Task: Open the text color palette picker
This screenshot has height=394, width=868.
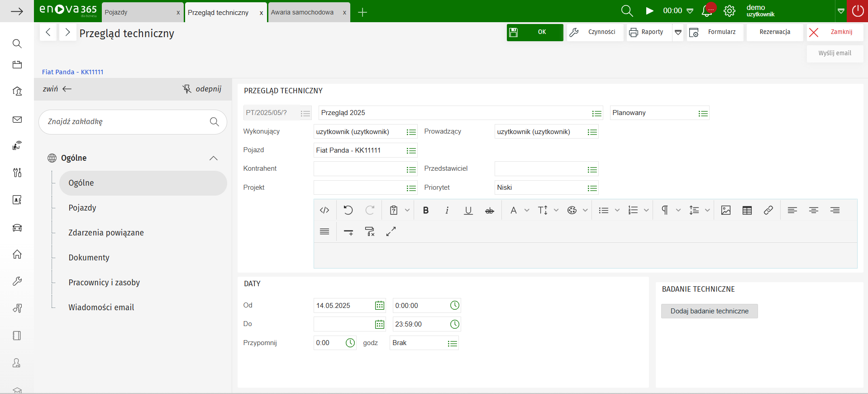Action: point(572,210)
